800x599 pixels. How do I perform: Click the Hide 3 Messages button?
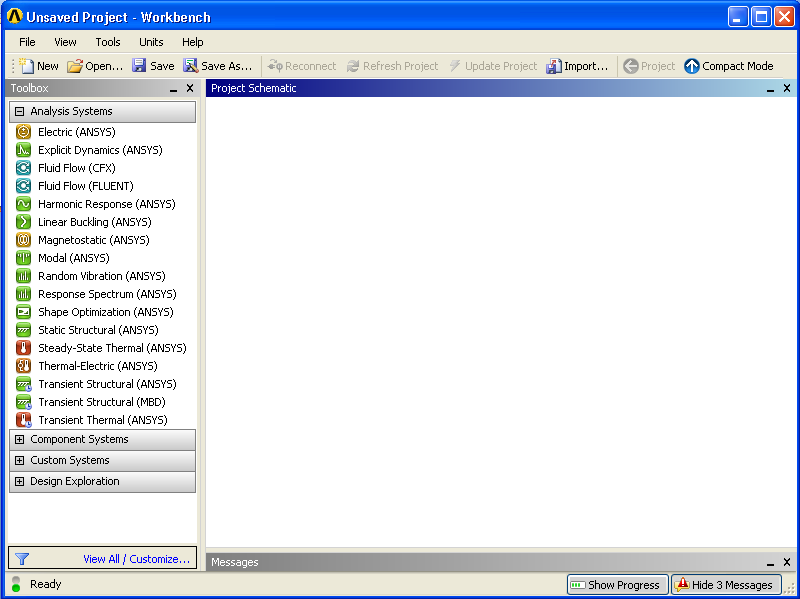(726, 585)
